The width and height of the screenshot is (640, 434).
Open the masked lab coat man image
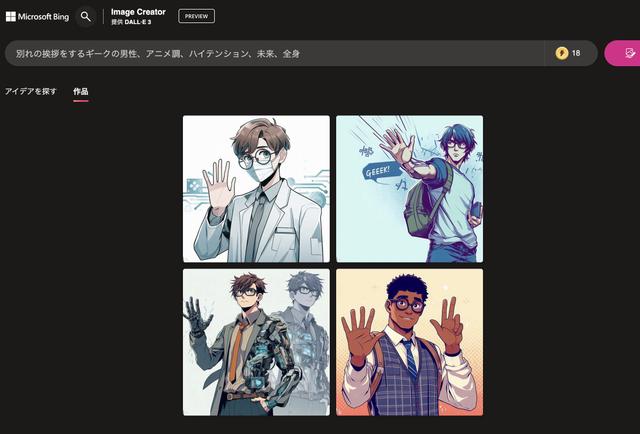(x=256, y=189)
